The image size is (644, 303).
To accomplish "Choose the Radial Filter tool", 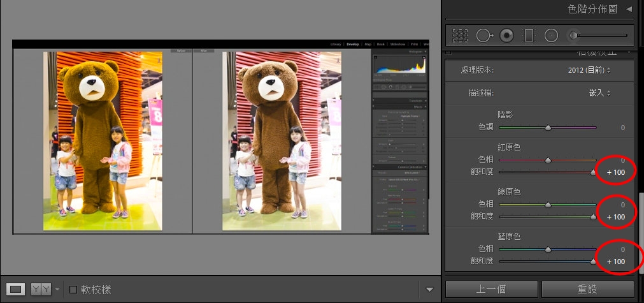I will click(552, 36).
